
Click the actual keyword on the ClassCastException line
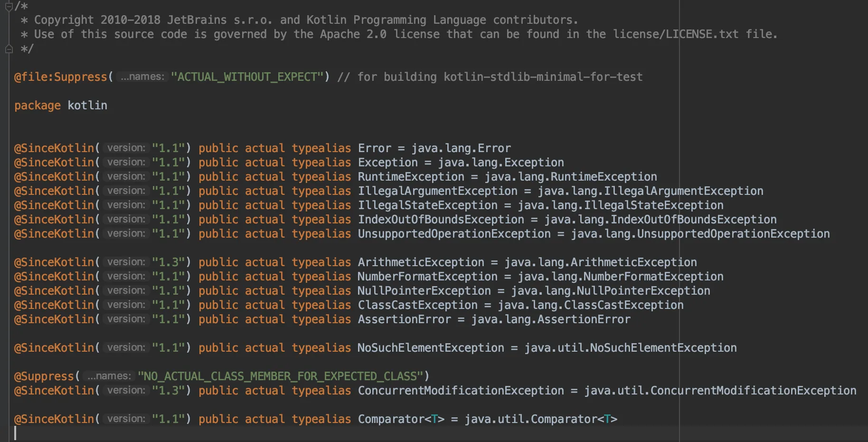pyautogui.click(x=265, y=305)
